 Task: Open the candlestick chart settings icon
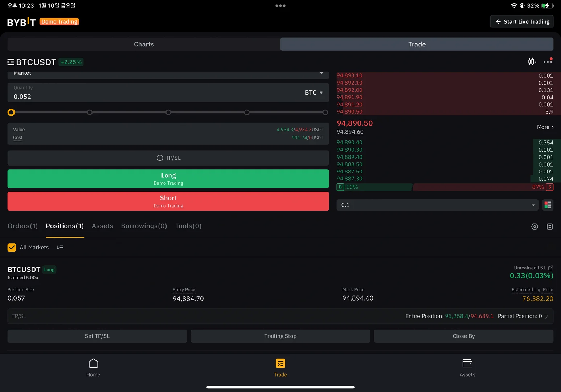[532, 62]
